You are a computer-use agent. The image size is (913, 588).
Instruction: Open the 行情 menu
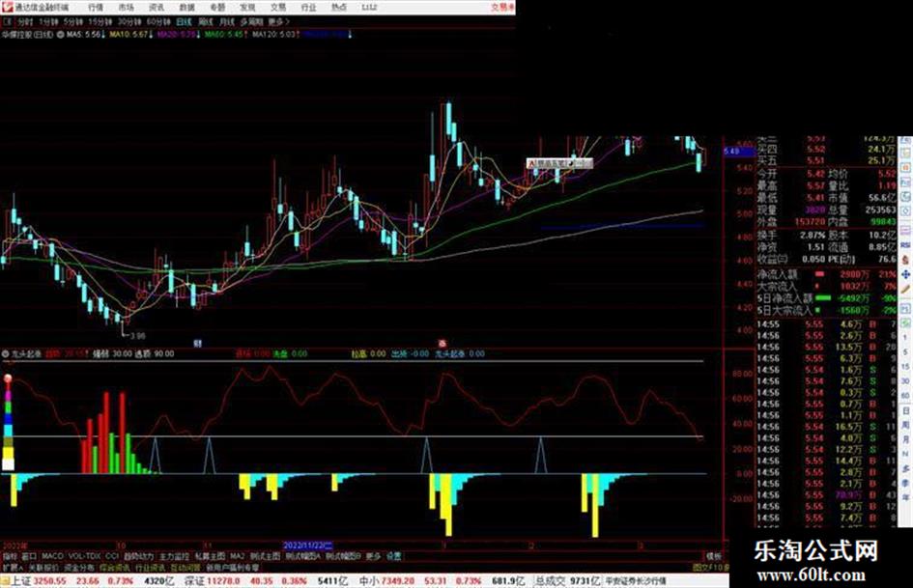tap(96, 8)
